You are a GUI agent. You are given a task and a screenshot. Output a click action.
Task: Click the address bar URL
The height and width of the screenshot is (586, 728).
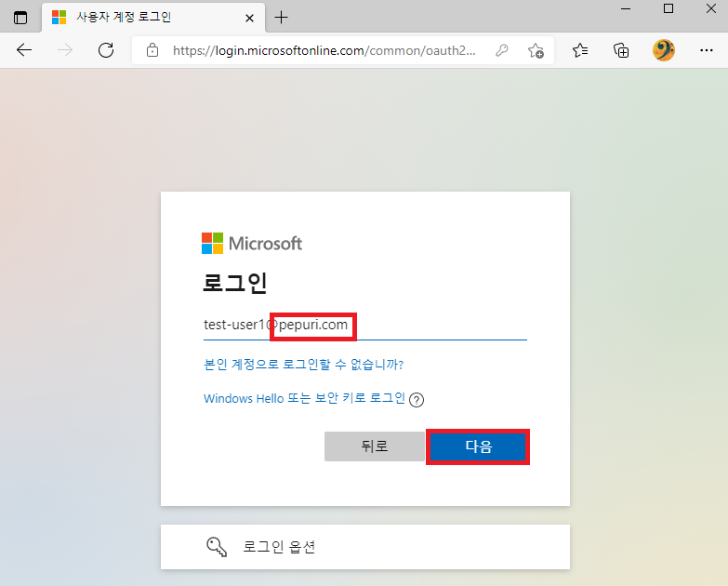324,50
